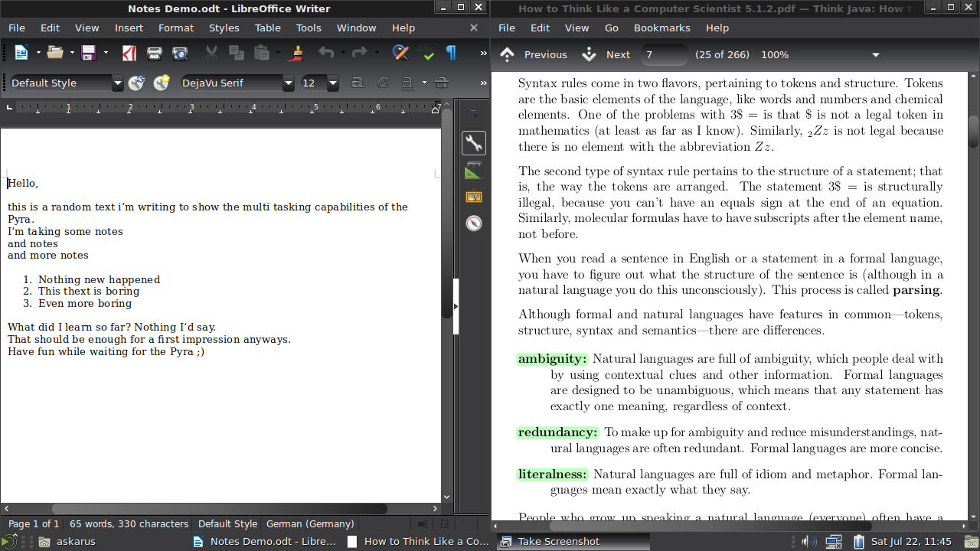This screenshot has height=551, width=980.
Task: Open sidebar Properties wrench icon
Action: pos(474,142)
